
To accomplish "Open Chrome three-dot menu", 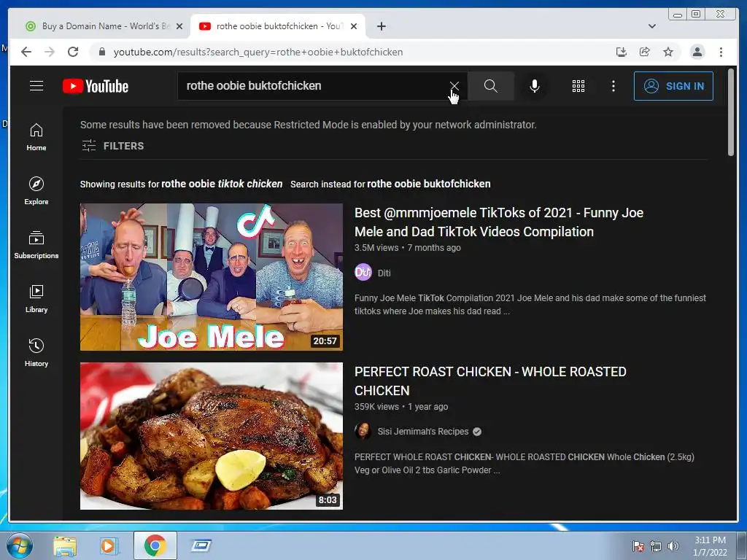I will 721,52.
